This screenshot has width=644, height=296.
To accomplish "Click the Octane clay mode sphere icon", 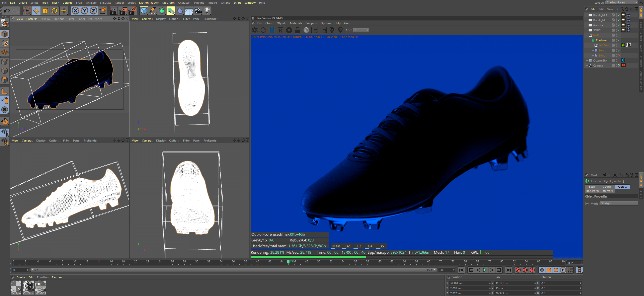I will (x=306, y=30).
